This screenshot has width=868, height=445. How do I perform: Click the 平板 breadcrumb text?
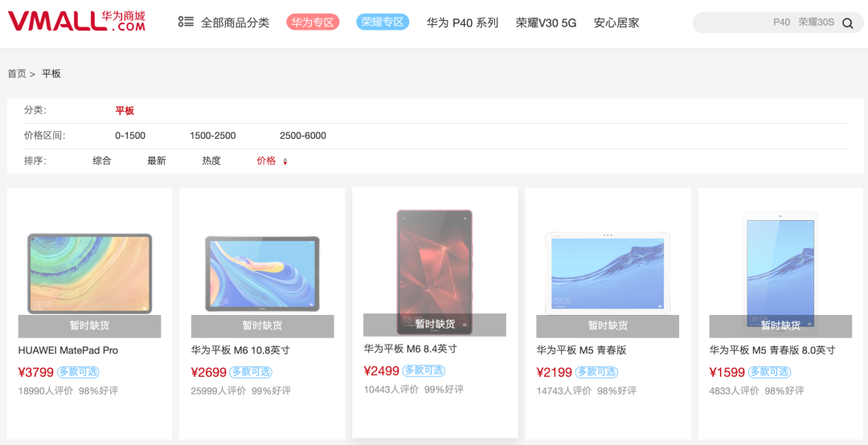(x=51, y=74)
